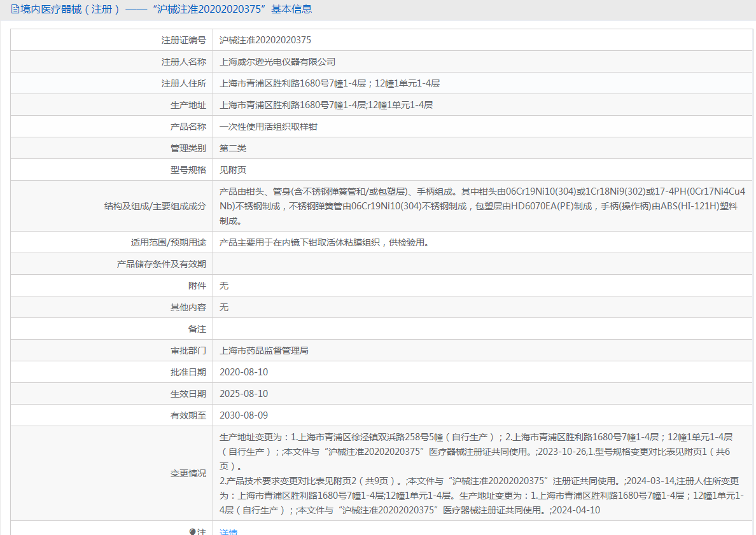Image resolution: width=756 pixels, height=535 pixels.
Task: Open the 详情 link in the bottom row
Action: coord(228,531)
